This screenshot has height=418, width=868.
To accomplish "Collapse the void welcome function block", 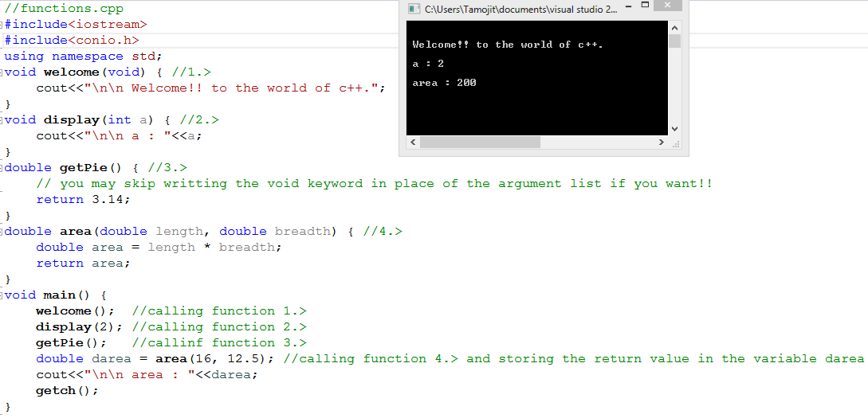I will pos(2,72).
